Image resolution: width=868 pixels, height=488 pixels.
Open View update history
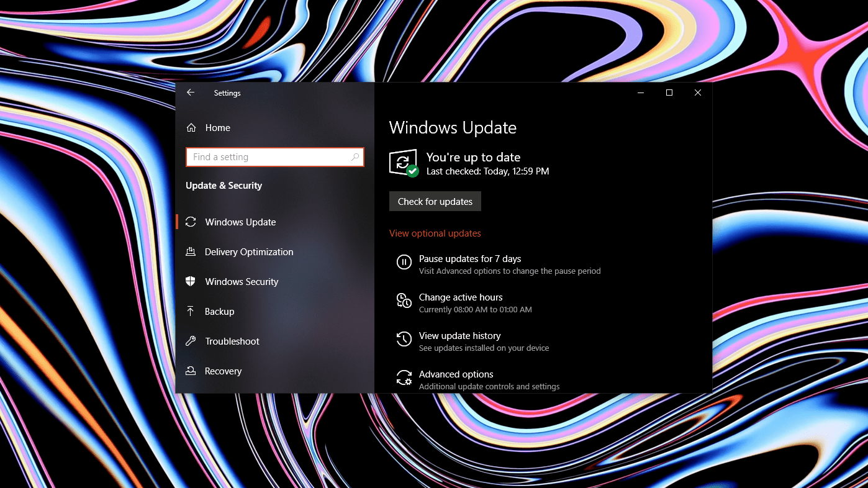click(x=459, y=335)
